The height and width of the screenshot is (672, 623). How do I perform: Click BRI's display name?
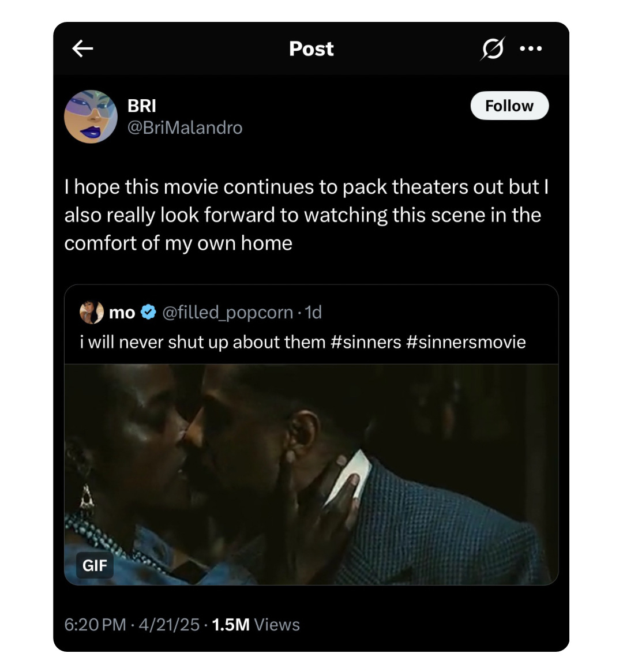[142, 105]
